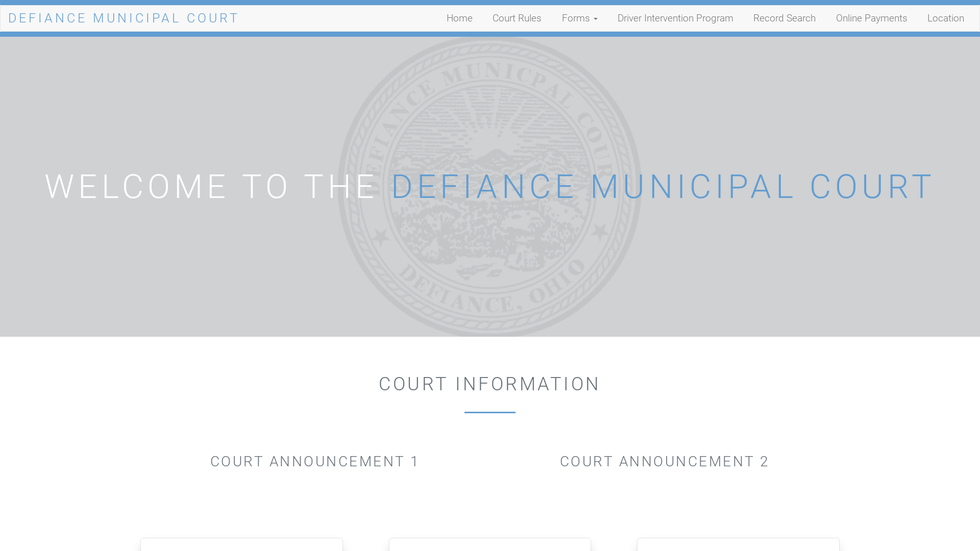
Task: Click the Court Announcement 1 heading
Action: pyautogui.click(x=314, y=462)
